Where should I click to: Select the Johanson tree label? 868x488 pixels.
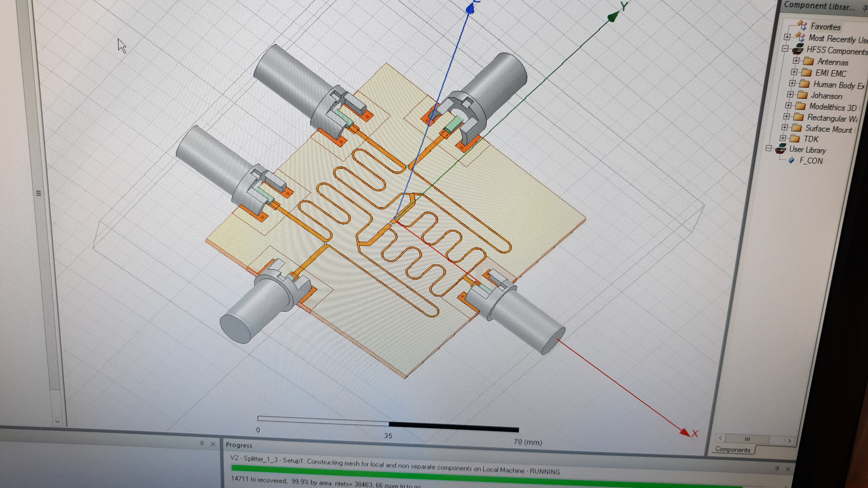[x=826, y=96]
